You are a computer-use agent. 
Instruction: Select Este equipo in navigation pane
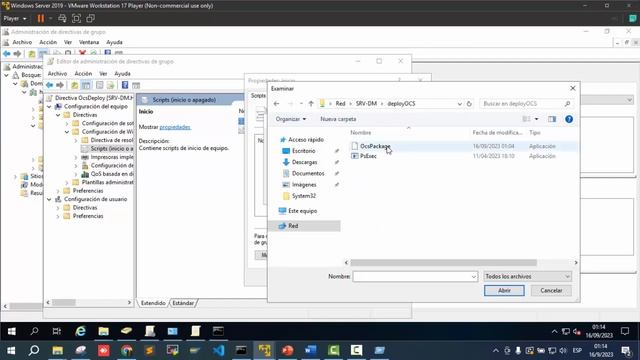coord(302,211)
